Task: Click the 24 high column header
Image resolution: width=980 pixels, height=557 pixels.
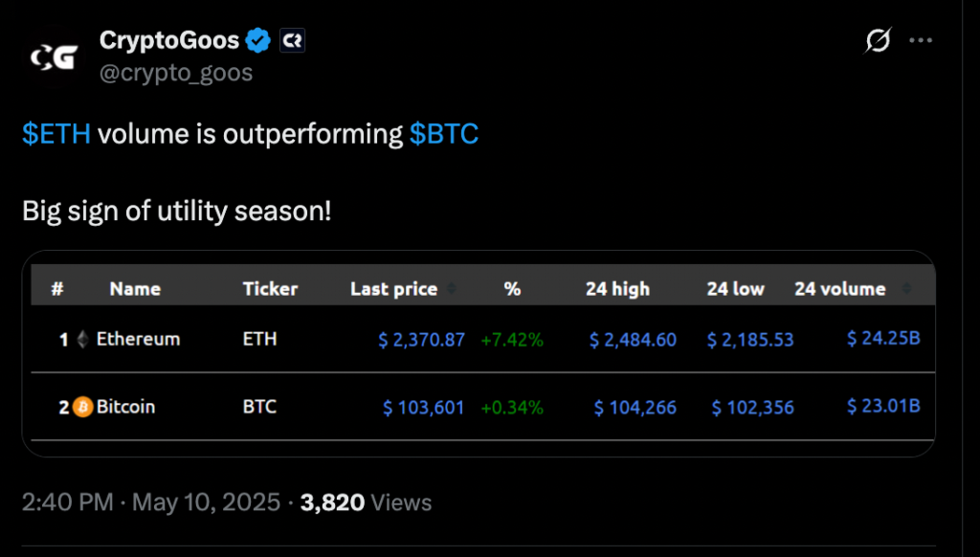Action: (617, 288)
